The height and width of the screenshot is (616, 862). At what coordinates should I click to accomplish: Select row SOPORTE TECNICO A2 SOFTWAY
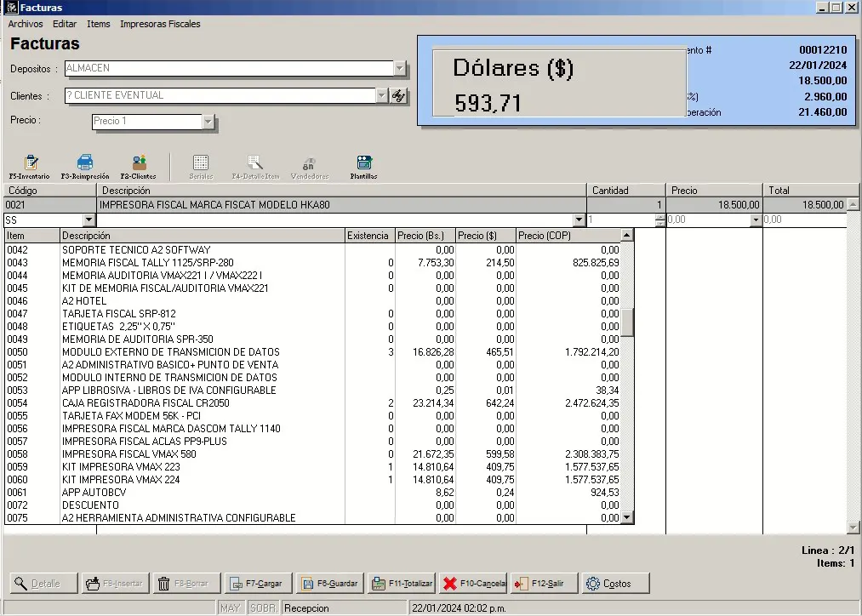[313, 250]
